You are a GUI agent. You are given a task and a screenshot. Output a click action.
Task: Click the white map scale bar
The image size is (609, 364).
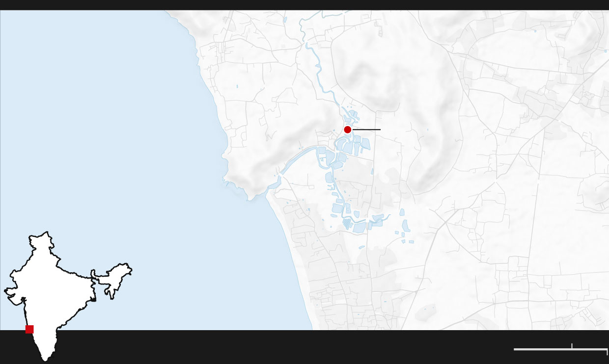560,349
